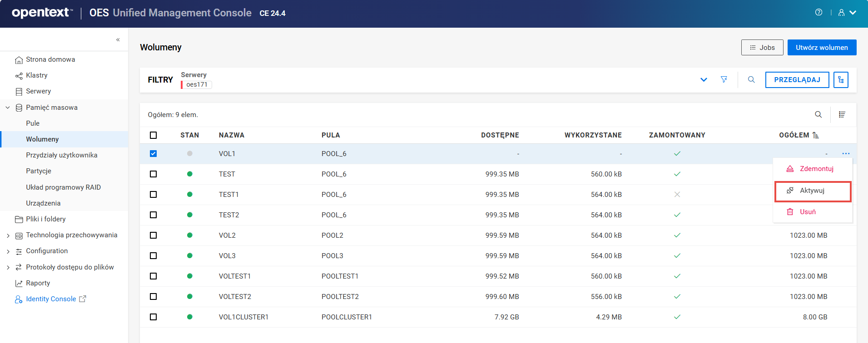868x343 pixels.
Task: Click the Utwórz wolumen button
Action: tap(822, 48)
